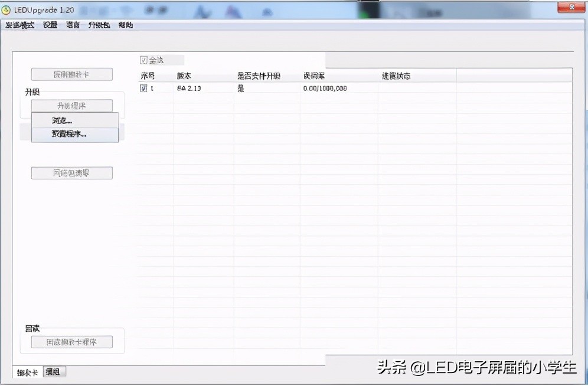Switch to the Module (模组) tab

(54, 371)
